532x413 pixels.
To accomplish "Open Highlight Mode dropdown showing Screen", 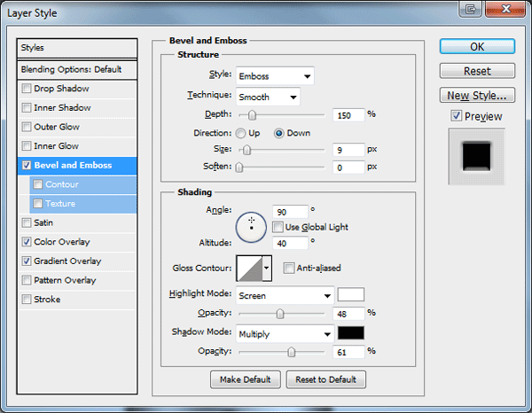I will [x=285, y=295].
